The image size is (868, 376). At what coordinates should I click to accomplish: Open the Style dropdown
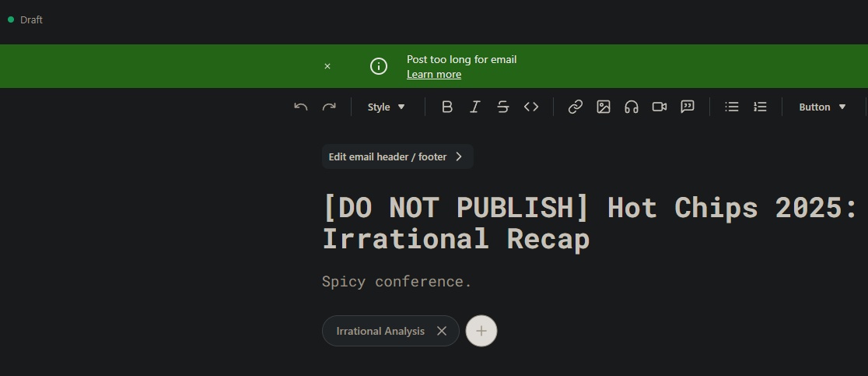pyautogui.click(x=387, y=107)
